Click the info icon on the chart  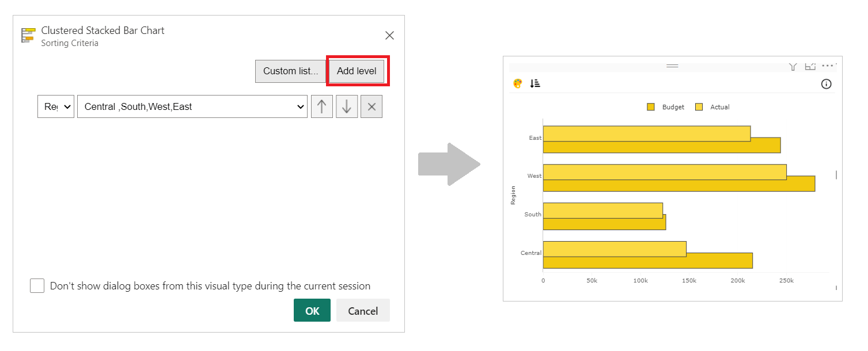coord(826,84)
